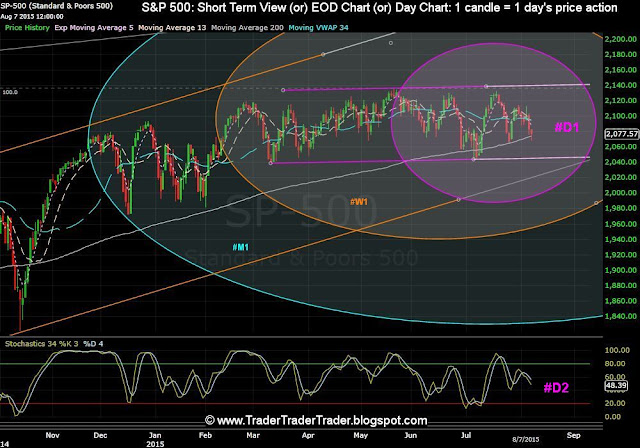Click the Jul label on the time axis

click(466, 435)
